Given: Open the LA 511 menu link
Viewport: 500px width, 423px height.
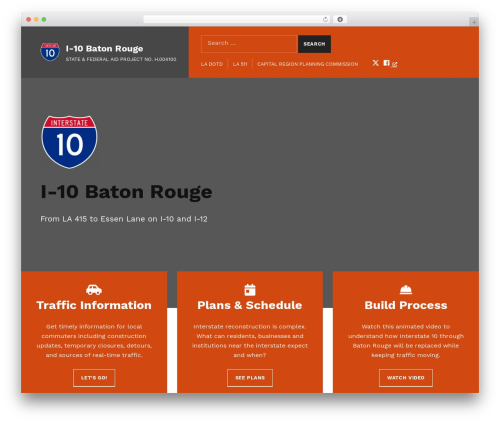Looking at the screenshot, I should coord(240,64).
